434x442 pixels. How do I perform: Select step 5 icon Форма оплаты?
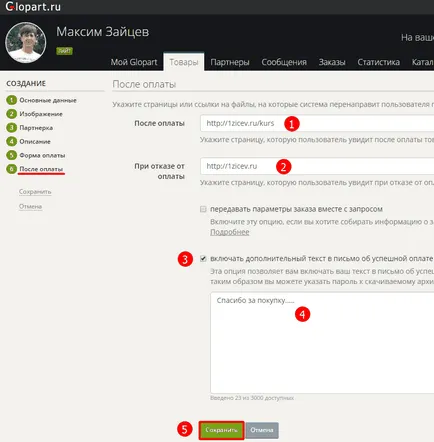[11, 155]
